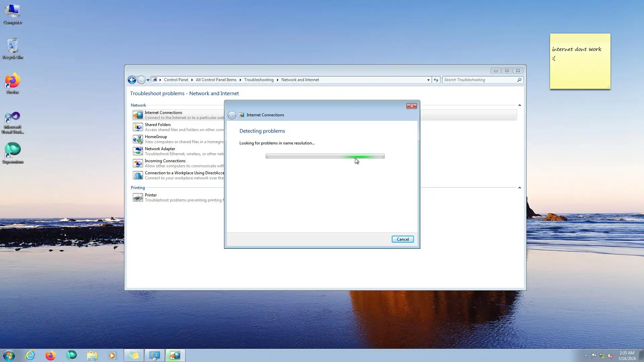
Task: Click the DirectAccess workplace connection icon
Action: point(138,175)
